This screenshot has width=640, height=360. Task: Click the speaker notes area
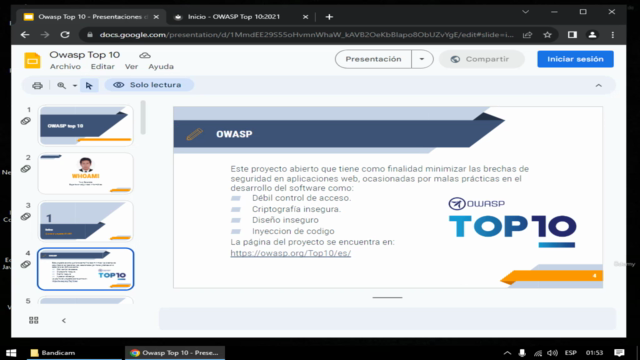pyautogui.click(x=387, y=318)
